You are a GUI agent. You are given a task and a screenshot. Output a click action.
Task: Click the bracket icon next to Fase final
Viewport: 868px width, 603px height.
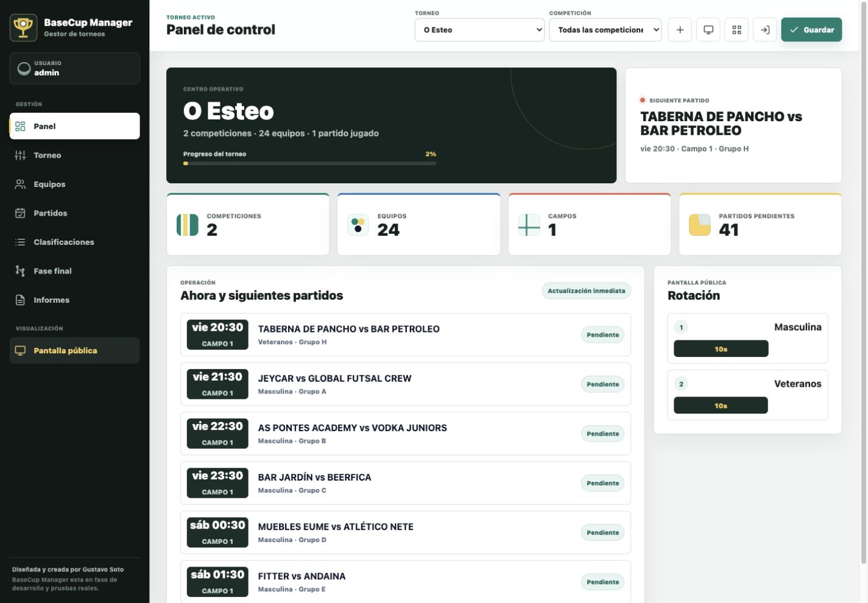point(20,271)
